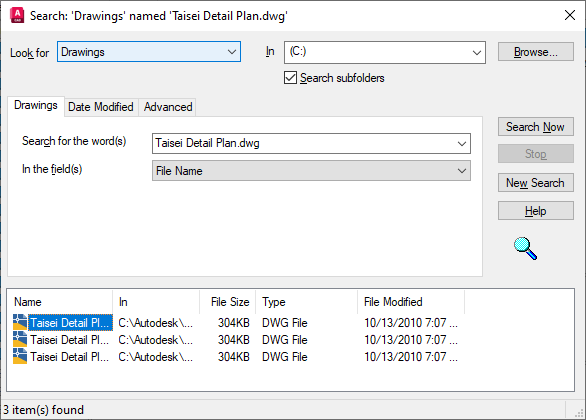Screen dimensions: 586x420
Task: Click the Browse... button
Action: click(x=536, y=52)
